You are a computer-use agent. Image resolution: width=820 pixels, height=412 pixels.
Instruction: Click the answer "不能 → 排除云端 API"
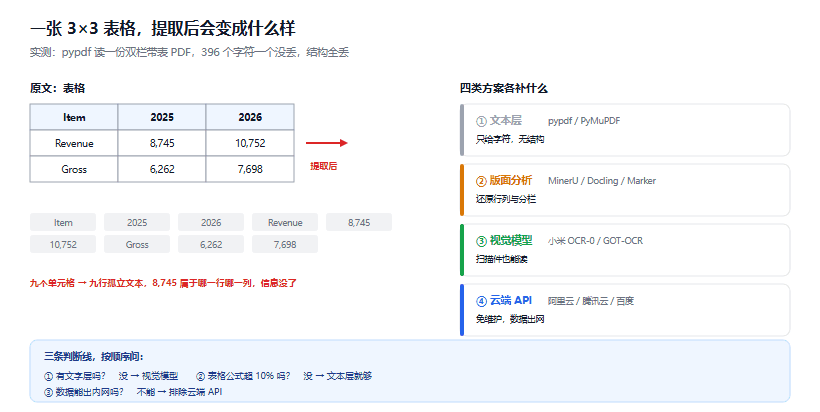pyautogui.click(x=179, y=392)
